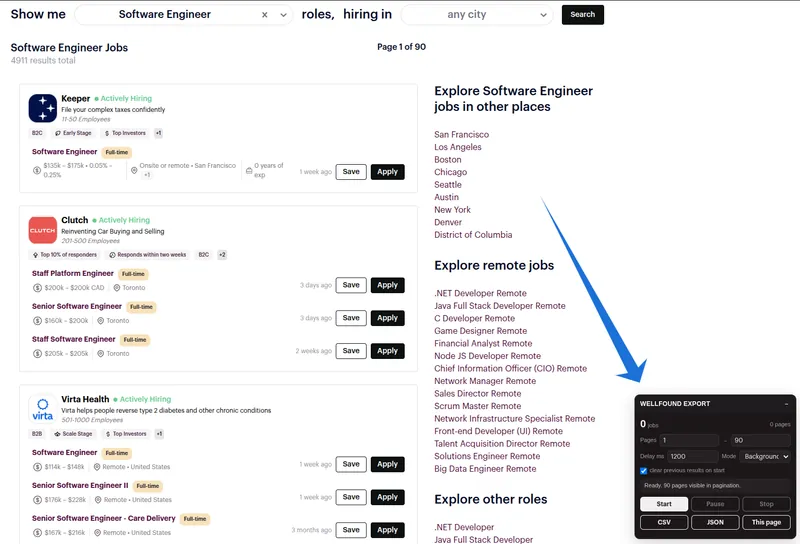Open Node JS Developer Remote link
Image resolution: width=800 pixels, height=544 pixels.
[x=487, y=356]
